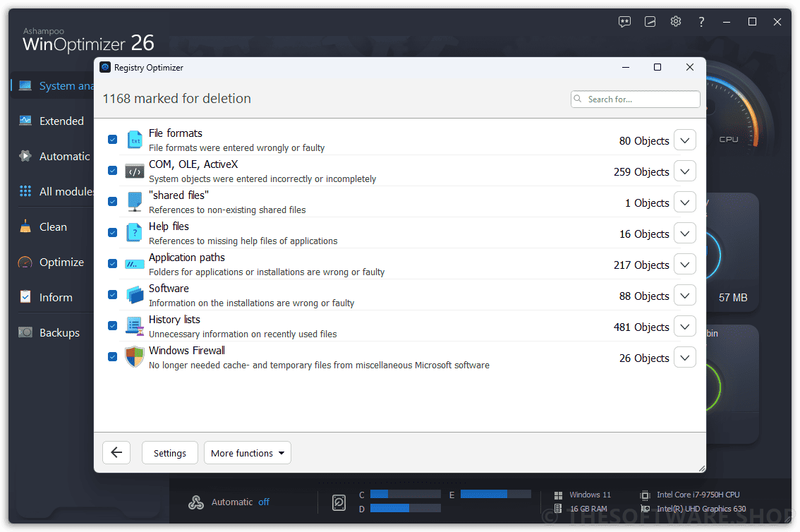Open Registry Optimizer Settings
This screenshot has height=532, width=800.
click(x=170, y=453)
